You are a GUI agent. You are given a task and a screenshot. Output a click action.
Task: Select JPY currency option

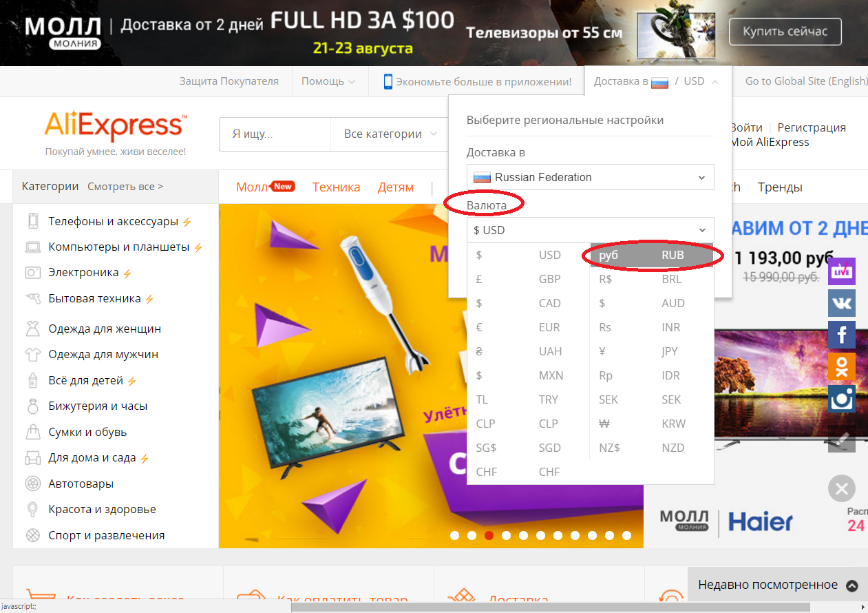point(652,351)
